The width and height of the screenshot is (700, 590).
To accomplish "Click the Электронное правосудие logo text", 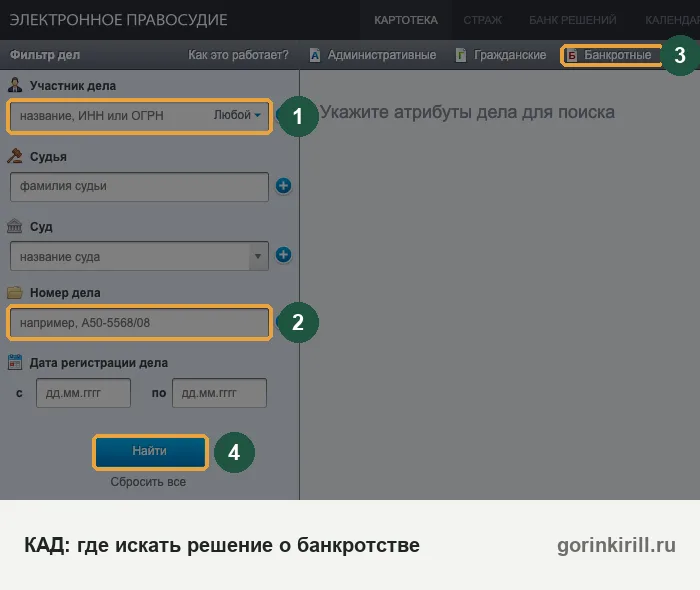I will [118, 20].
